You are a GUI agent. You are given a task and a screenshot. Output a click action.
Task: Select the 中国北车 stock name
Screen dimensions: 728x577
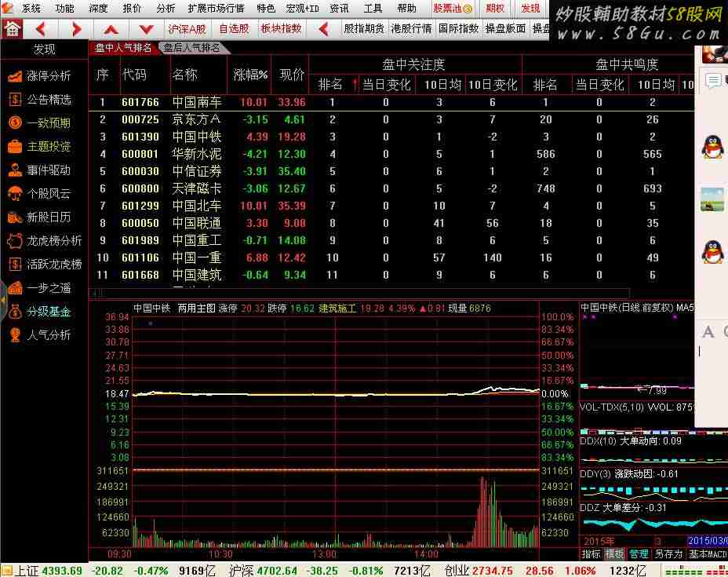pyautogui.click(x=197, y=206)
